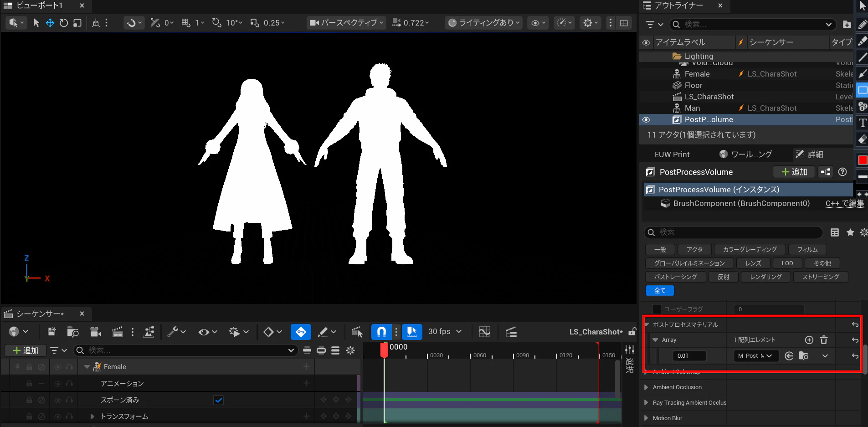Switch to the 詳細 tab
The height and width of the screenshot is (427, 868).
click(x=810, y=154)
